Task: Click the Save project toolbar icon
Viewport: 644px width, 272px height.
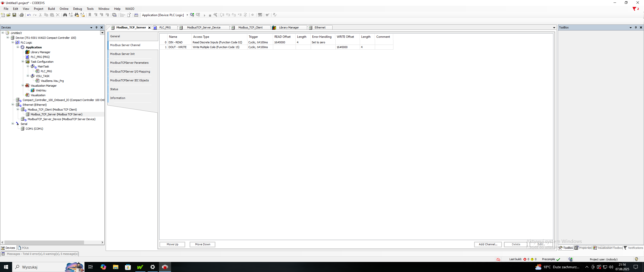Action: click(14, 15)
